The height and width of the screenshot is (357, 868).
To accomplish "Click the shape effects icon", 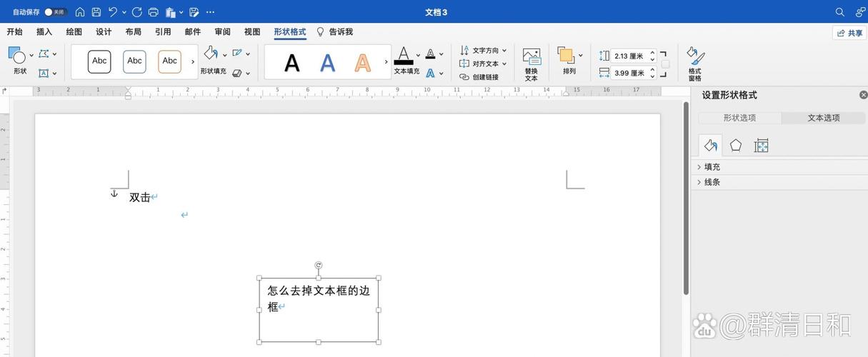I will click(238, 73).
